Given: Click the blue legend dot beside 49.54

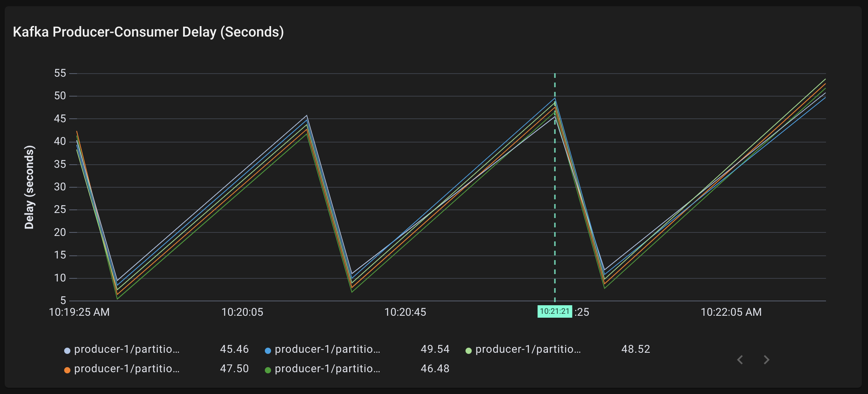Looking at the screenshot, I should 268,351.
